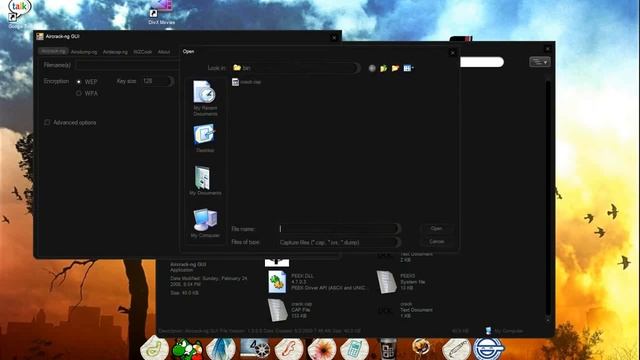Open Explorer view options dropdown
640x360 pixels.
click(x=540, y=62)
